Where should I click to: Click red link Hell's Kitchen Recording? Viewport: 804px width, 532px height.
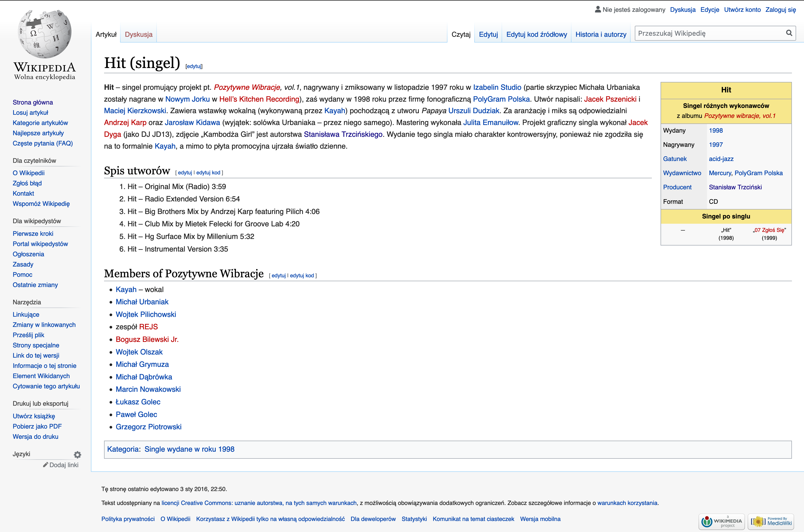click(x=259, y=99)
